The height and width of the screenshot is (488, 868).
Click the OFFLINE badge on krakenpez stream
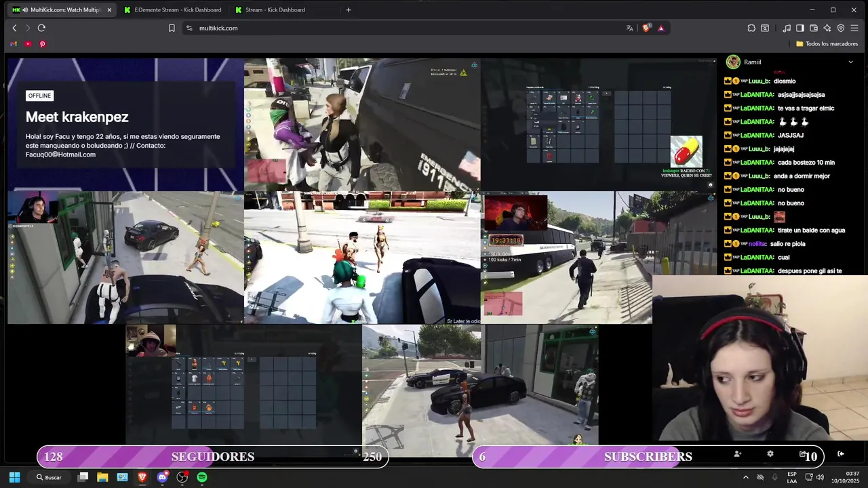click(39, 96)
